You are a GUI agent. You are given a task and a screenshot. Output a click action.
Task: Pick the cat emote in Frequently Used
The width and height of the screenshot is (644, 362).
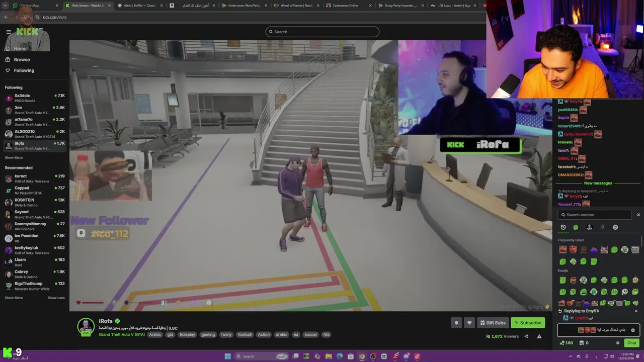pos(604,249)
